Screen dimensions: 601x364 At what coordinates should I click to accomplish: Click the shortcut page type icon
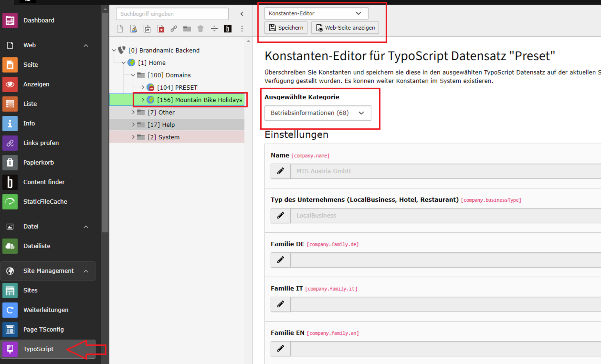pos(147,29)
